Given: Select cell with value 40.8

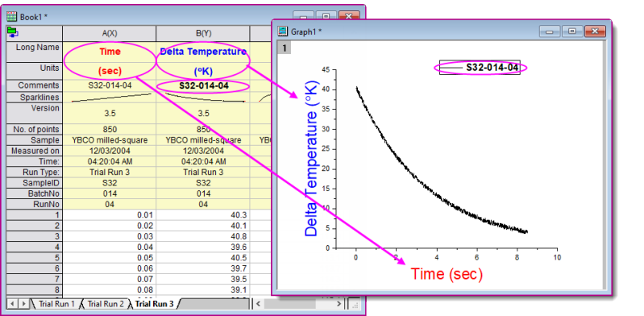Looking at the screenshot, I should [x=203, y=236].
